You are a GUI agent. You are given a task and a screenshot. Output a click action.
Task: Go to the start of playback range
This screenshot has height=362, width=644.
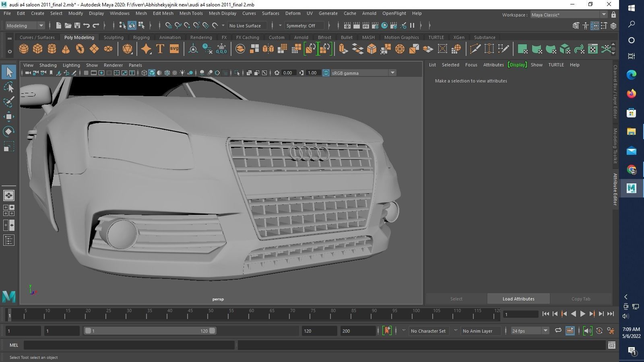pyautogui.click(x=545, y=314)
